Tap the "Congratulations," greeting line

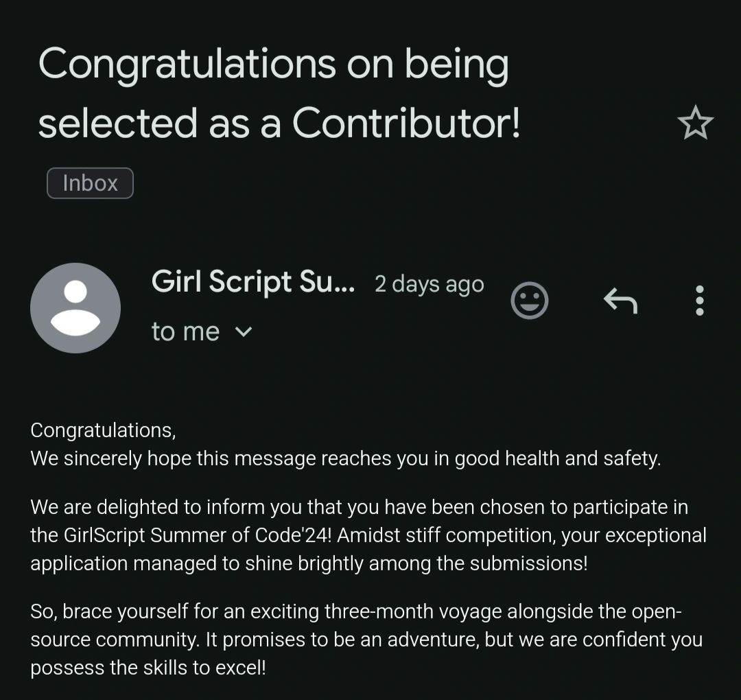pos(103,430)
